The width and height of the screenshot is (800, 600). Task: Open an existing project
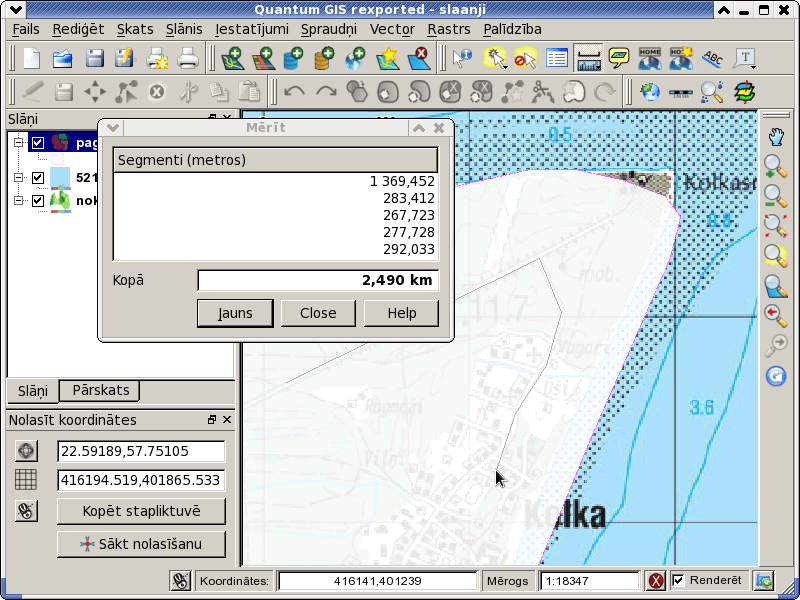pyautogui.click(x=63, y=58)
